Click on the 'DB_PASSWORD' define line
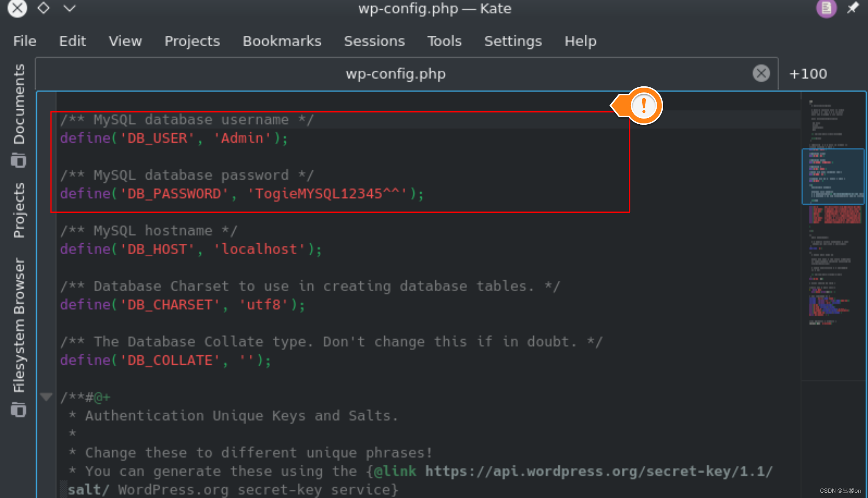The width and height of the screenshot is (868, 498). click(242, 194)
